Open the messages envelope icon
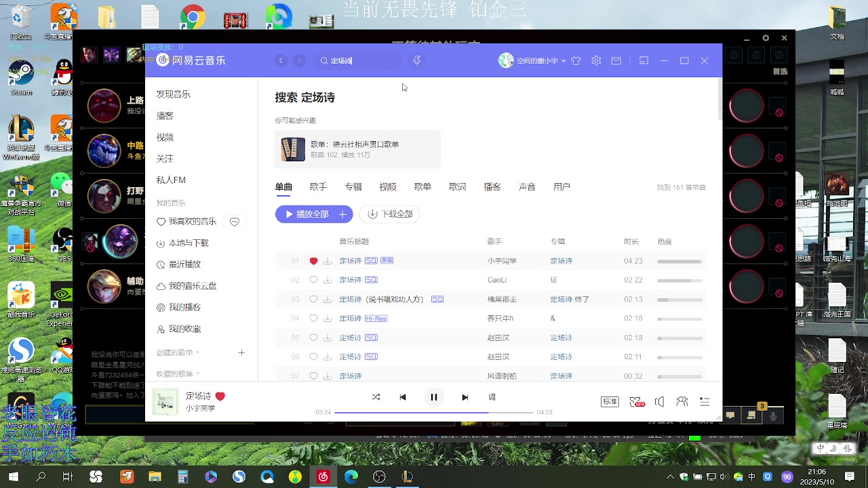 [x=616, y=61]
